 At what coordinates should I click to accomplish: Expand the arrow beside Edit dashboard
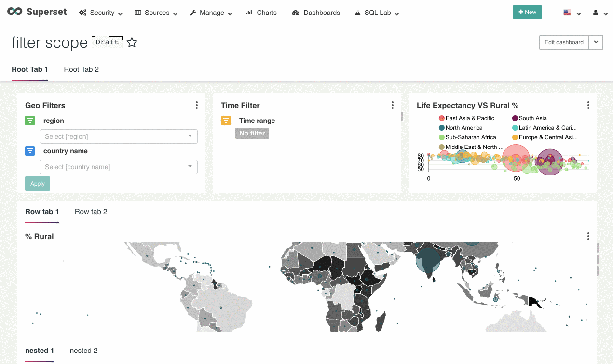tap(596, 42)
